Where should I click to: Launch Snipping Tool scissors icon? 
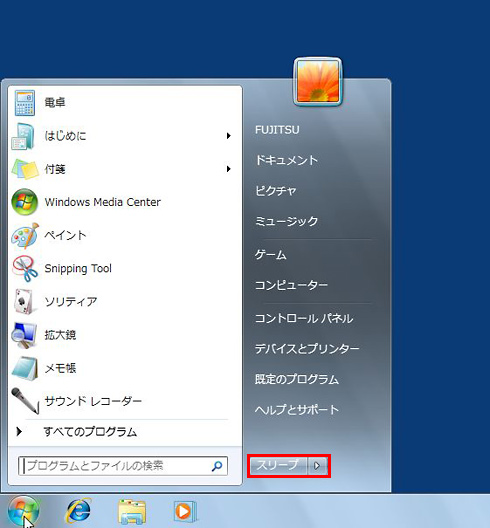pos(25,268)
